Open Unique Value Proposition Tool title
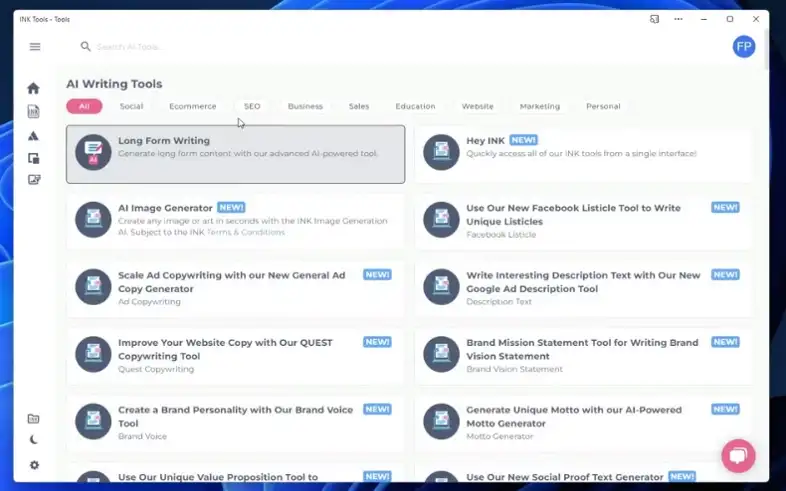The height and width of the screenshot is (491, 786). [218, 477]
